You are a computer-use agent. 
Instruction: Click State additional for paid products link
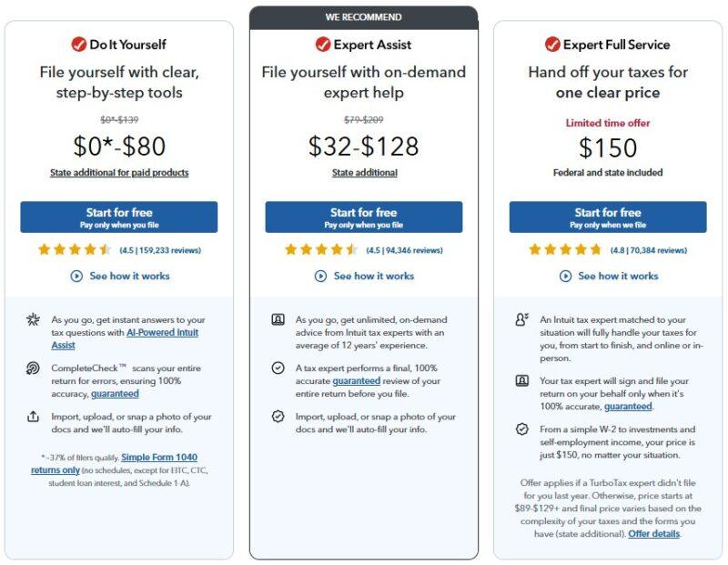(119, 172)
